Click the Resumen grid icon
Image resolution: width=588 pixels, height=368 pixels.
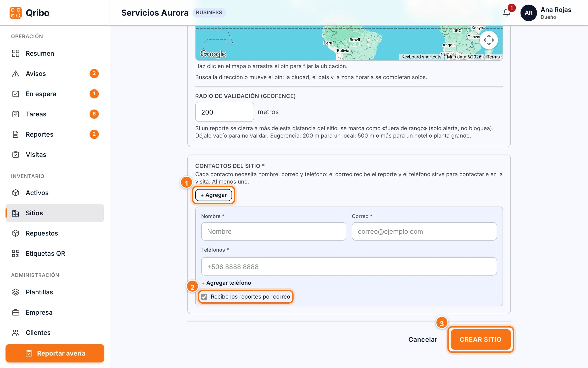pos(16,53)
